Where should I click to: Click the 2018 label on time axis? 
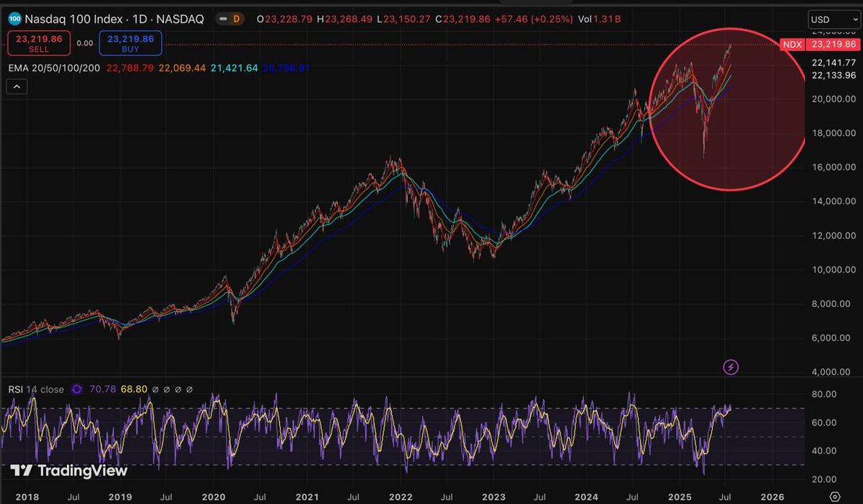pos(27,497)
